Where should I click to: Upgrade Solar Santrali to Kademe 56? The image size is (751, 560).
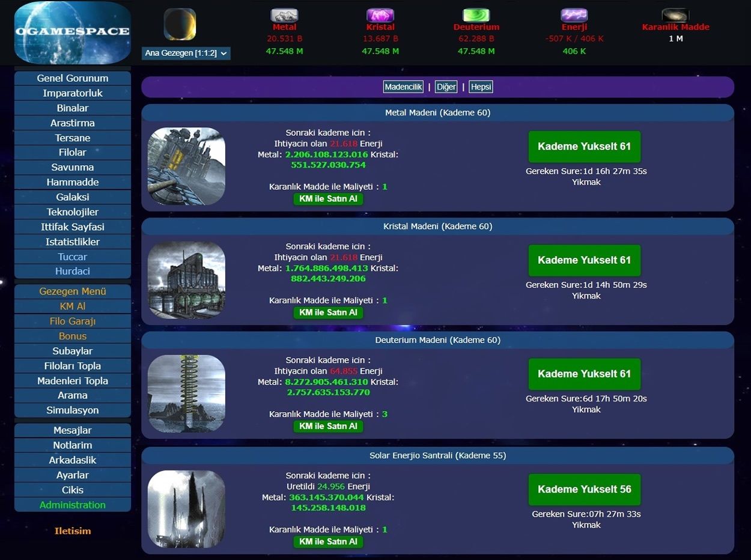(584, 490)
